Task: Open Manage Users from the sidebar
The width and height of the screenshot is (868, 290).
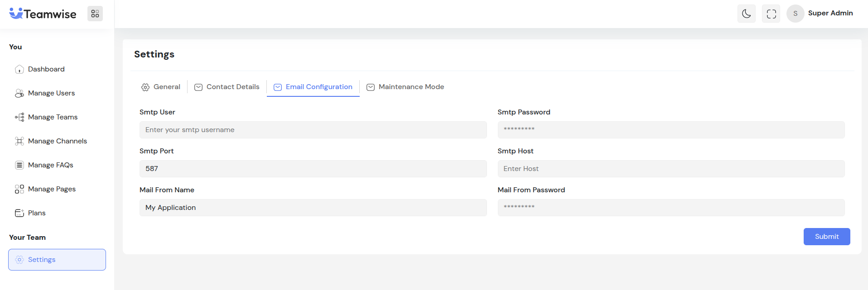Action: (51, 93)
